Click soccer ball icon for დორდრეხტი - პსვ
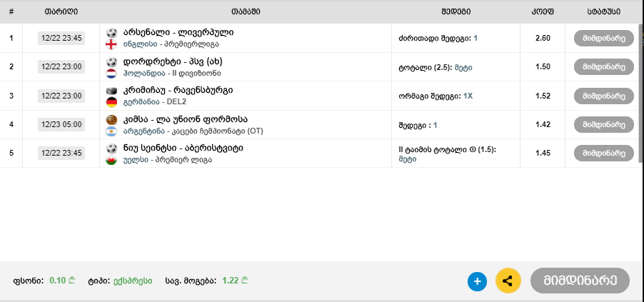Viewport: 644px width, 302px height. click(x=111, y=62)
